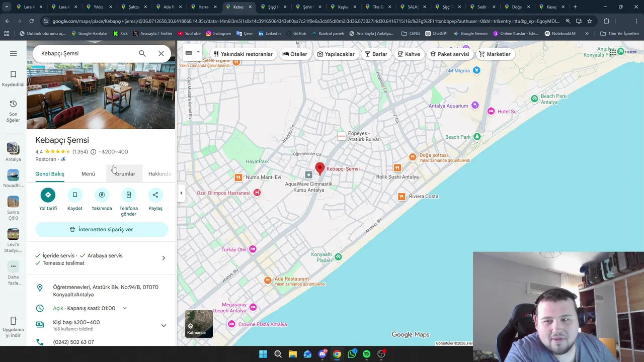Open the Windows Start menu
This screenshot has width=644, height=362.
(263, 354)
